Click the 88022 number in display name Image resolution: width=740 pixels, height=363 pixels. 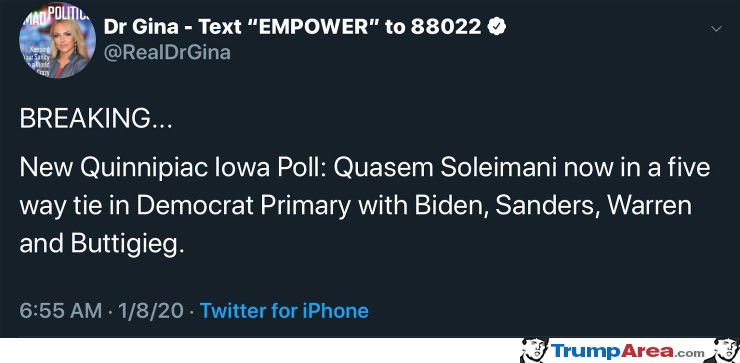pos(446,27)
